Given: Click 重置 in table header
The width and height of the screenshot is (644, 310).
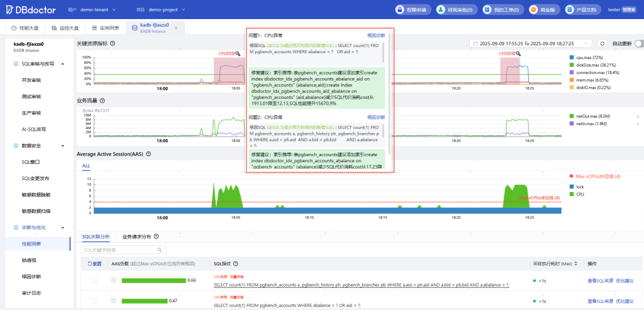Looking at the screenshot, I should [94, 263].
